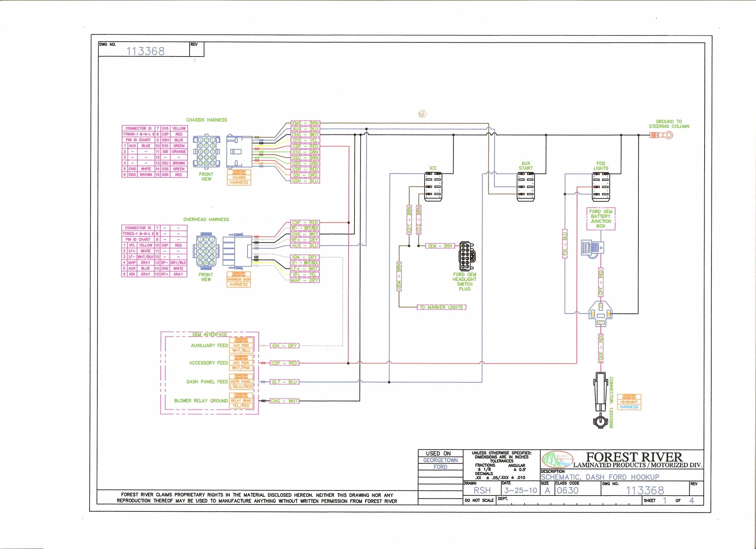Click the RF+ - GRY wire label
The width and height of the screenshot is (756, 549).
(305, 240)
